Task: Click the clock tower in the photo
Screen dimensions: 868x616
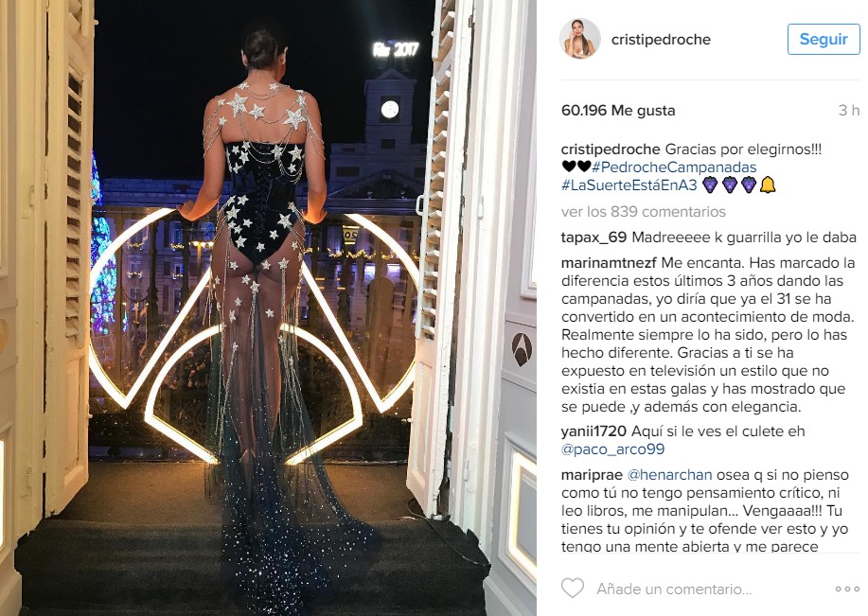Action: click(x=389, y=111)
